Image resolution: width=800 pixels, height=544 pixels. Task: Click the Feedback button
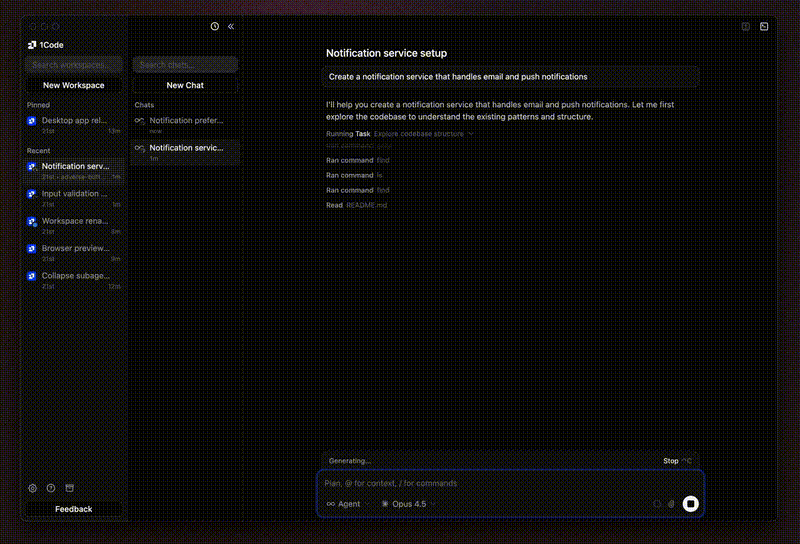pos(73,509)
